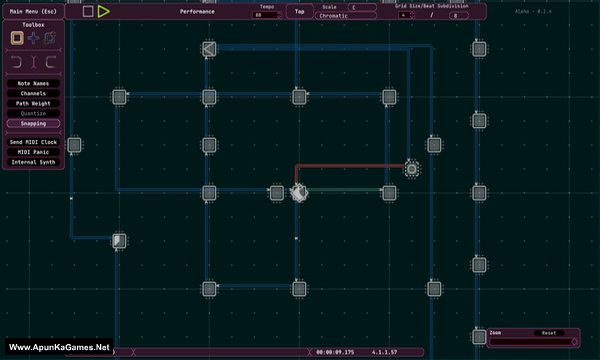Click the Alpha version label
Image resolution: width=600 pixels, height=360 pixels.
coord(533,11)
